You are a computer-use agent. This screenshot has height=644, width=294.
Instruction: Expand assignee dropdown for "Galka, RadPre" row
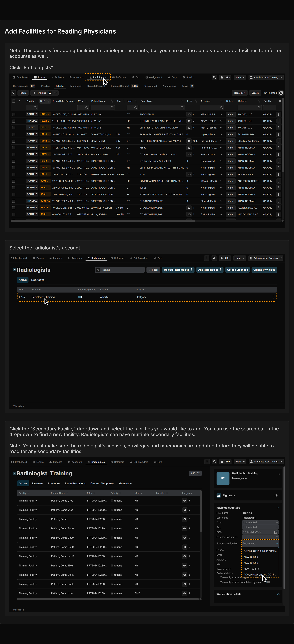(x=221, y=214)
